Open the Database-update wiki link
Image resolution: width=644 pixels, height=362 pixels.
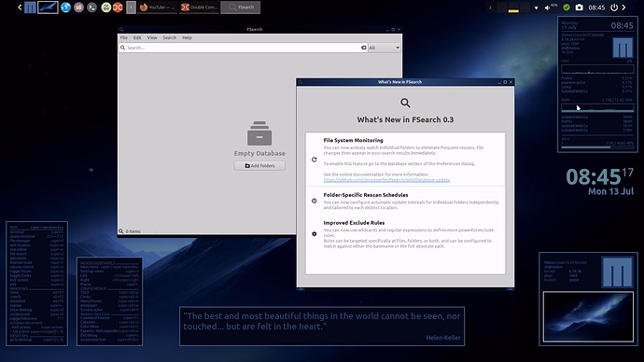pyautogui.click(x=386, y=180)
